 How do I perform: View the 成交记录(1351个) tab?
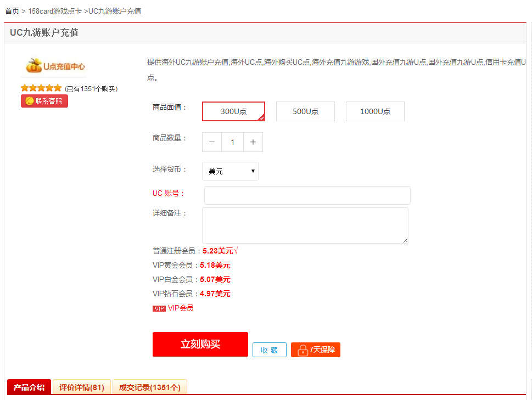pos(150,387)
